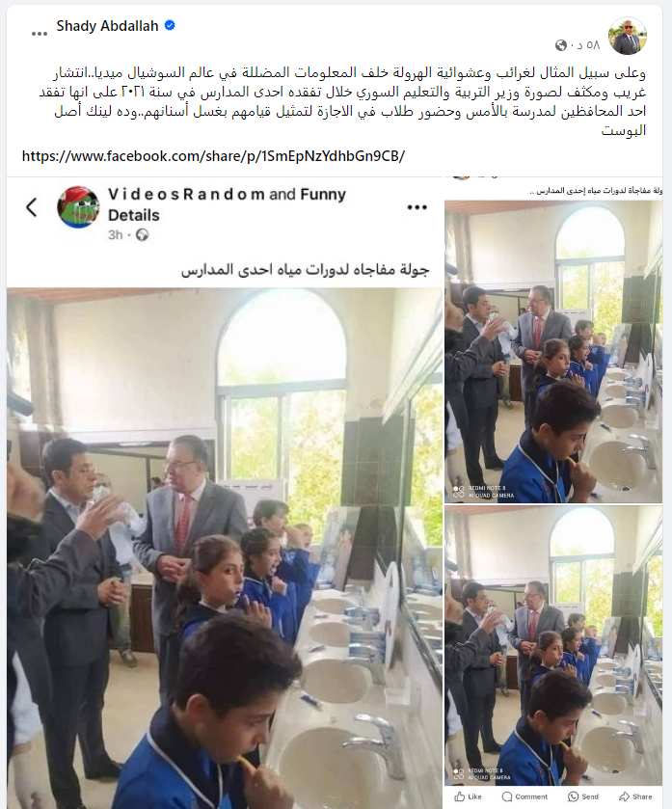Click the Like thumbs-up button

point(469,796)
